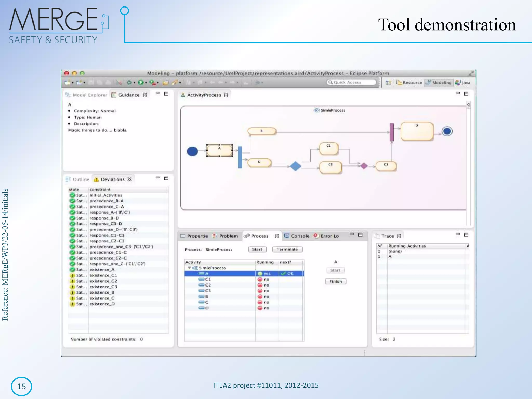
Task: Select activity row C2 in Process table
Action: [x=244, y=285]
